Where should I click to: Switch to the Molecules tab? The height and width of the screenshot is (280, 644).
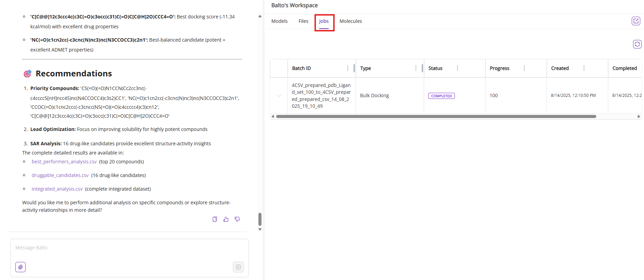(x=350, y=21)
